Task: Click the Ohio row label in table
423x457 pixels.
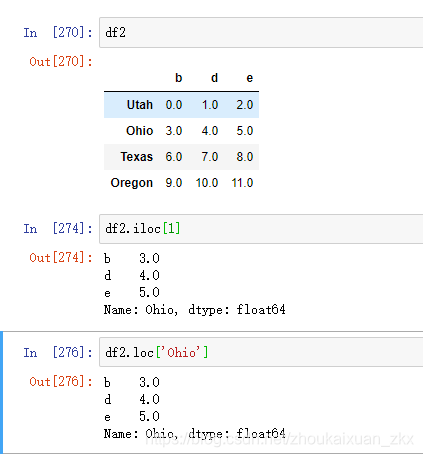Action: (139, 131)
